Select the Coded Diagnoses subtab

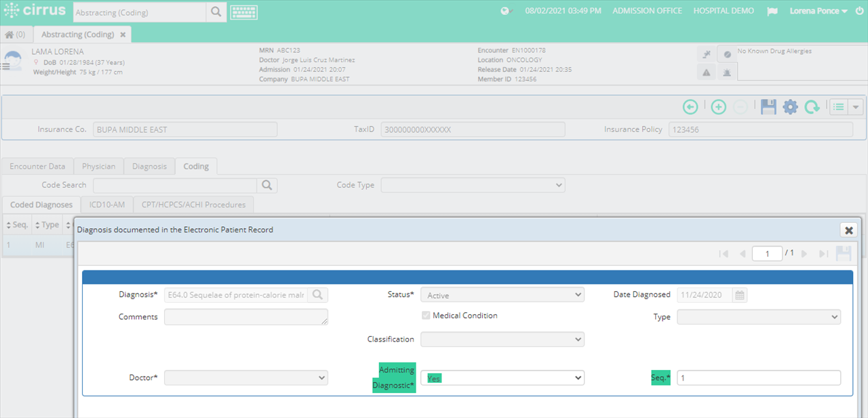click(x=41, y=205)
